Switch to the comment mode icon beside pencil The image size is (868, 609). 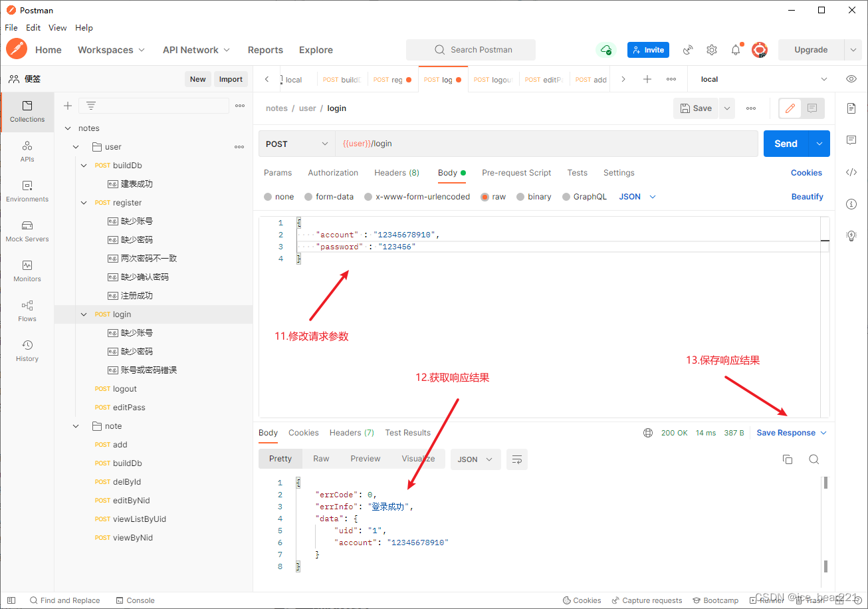(x=812, y=108)
